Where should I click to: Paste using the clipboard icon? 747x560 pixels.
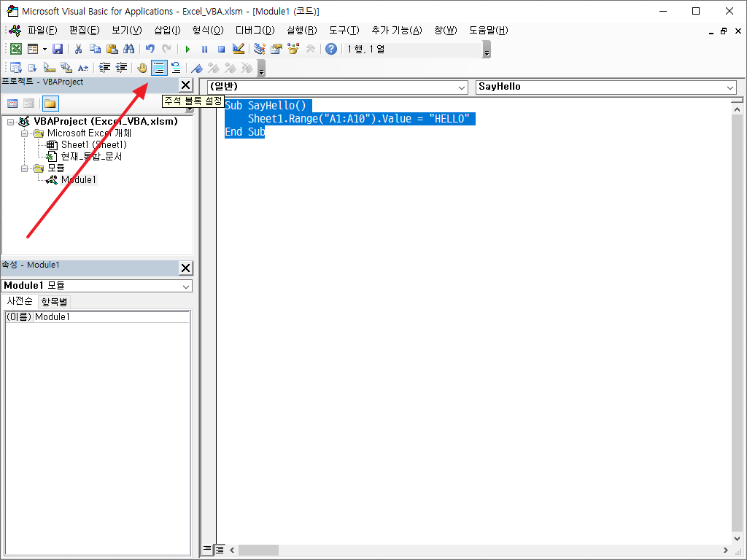pyautogui.click(x=112, y=49)
